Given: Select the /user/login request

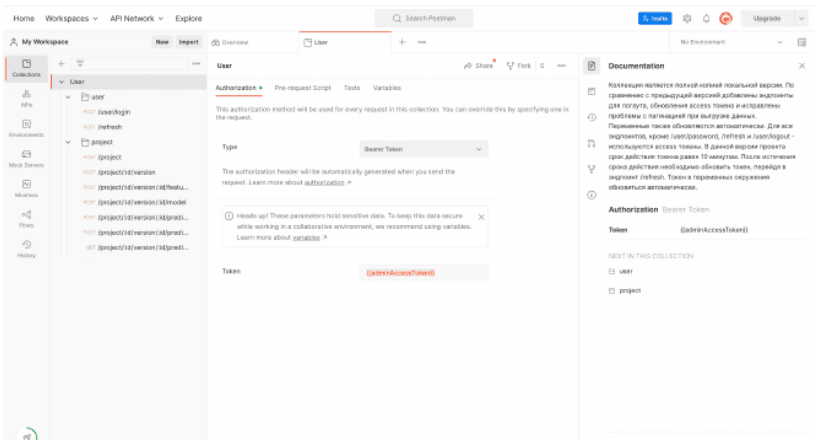Looking at the screenshot, I should [x=113, y=112].
